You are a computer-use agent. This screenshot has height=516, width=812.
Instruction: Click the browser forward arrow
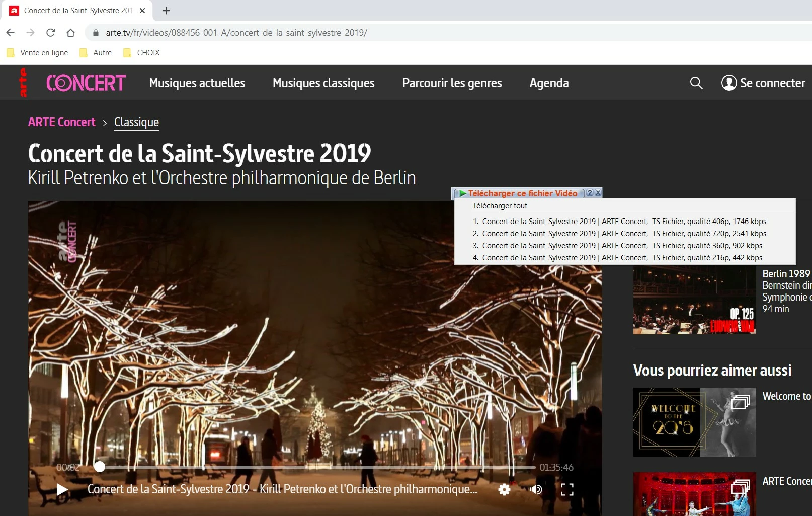pos(31,33)
